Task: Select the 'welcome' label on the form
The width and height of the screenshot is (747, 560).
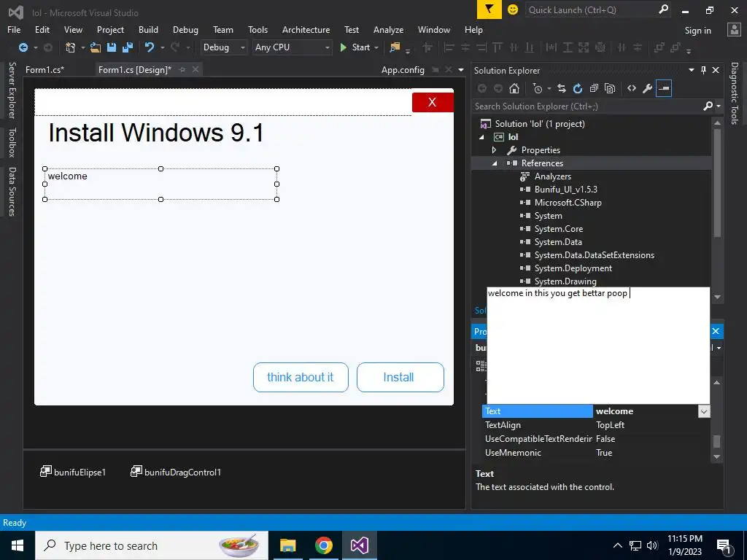Action: click(161, 184)
